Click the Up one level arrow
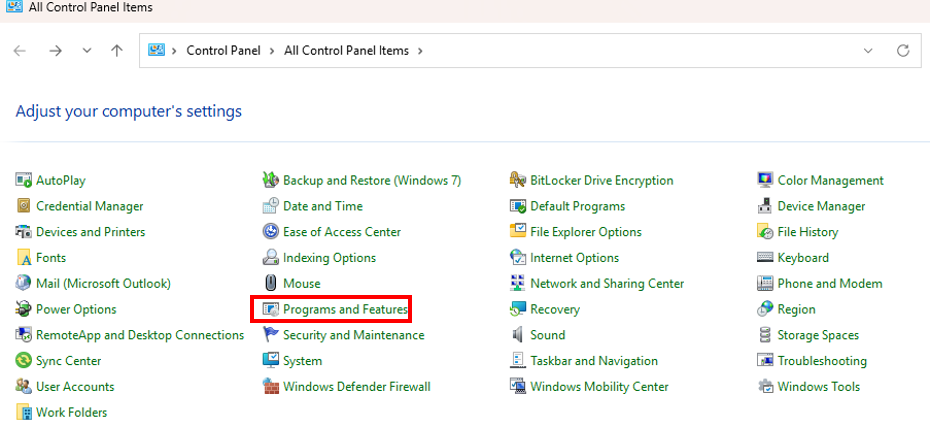 [117, 50]
